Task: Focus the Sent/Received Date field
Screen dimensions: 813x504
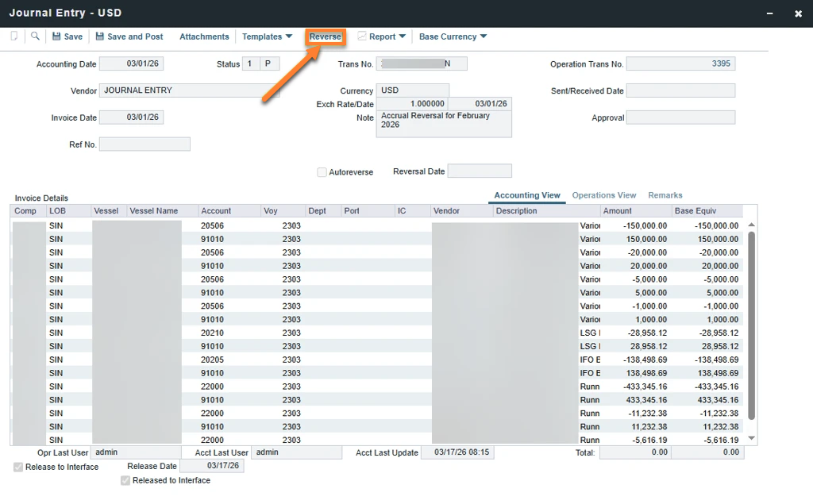Action: tap(680, 90)
